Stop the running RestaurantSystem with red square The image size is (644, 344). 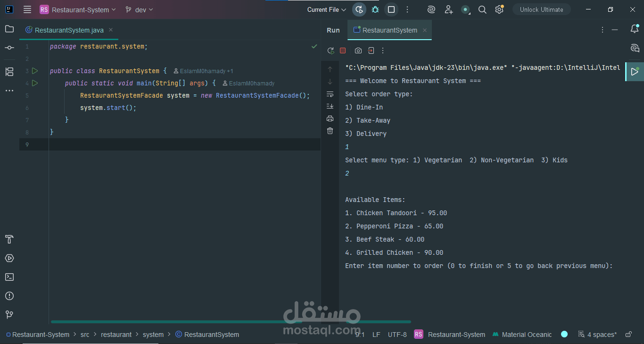click(343, 50)
